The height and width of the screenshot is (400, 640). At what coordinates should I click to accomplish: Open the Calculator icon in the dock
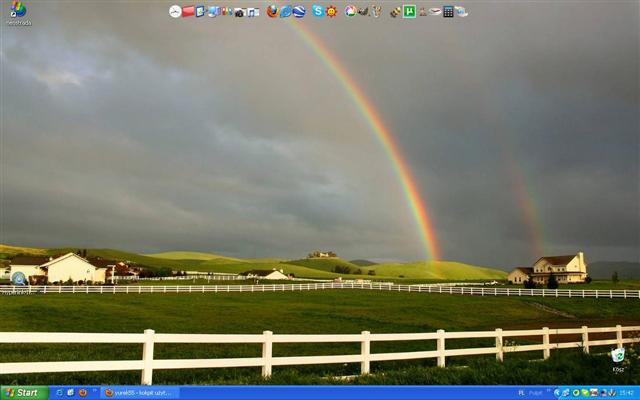(448, 11)
